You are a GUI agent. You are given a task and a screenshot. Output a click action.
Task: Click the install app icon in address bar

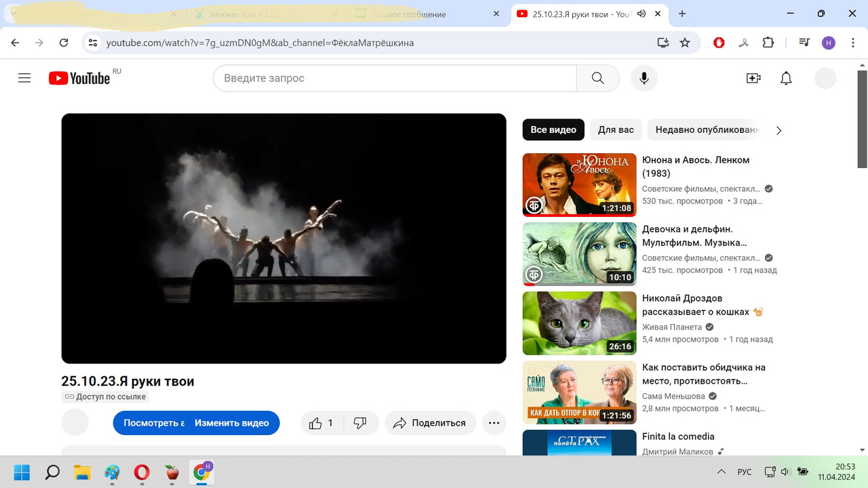coord(663,43)
